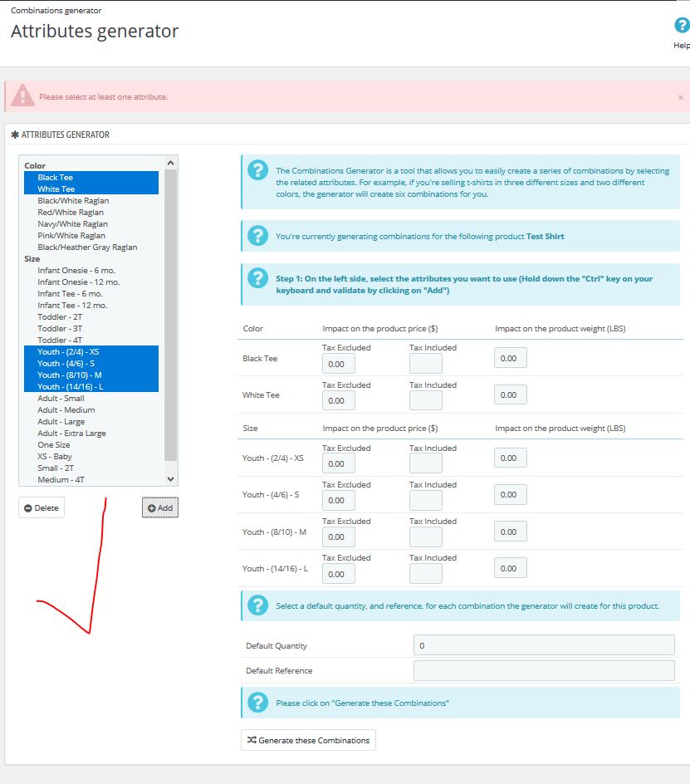Click White Tee weight impact field

coord(510,394)
